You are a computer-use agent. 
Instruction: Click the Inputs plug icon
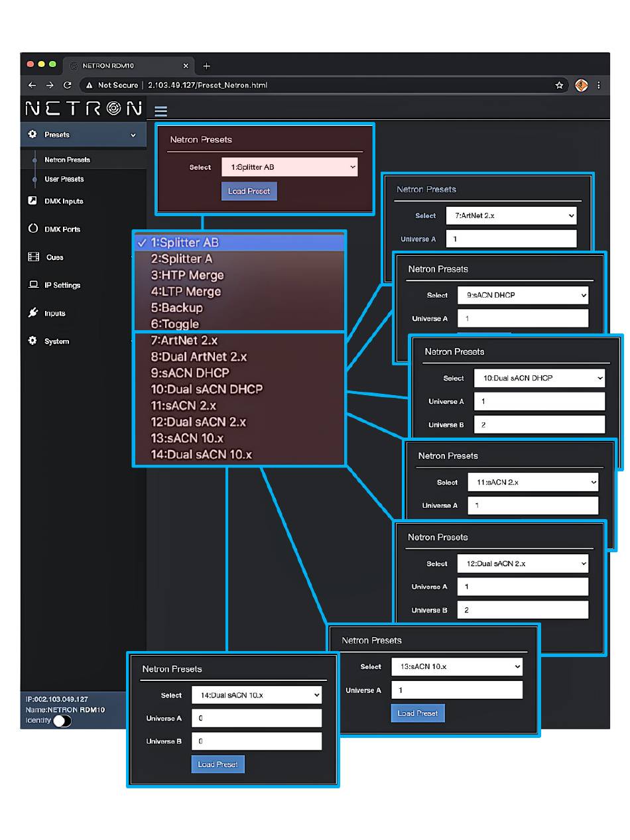click(x=33, y=312)
